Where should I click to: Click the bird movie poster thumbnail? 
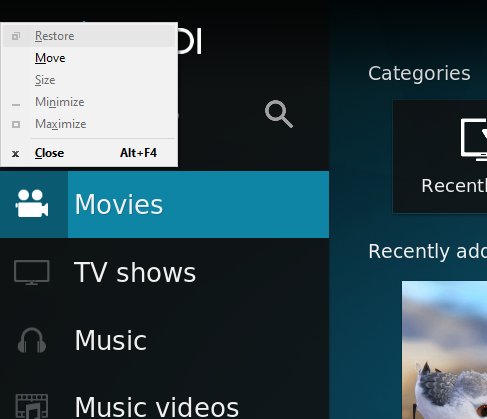444,350
